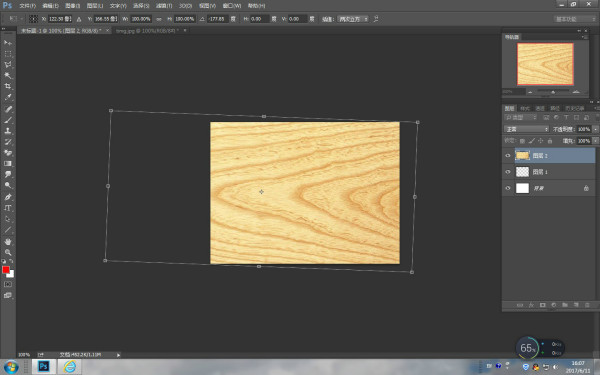This screenshot has height=375, width=600.
Task: Click the red foreground color swatch
Action: tap(5, 270)
